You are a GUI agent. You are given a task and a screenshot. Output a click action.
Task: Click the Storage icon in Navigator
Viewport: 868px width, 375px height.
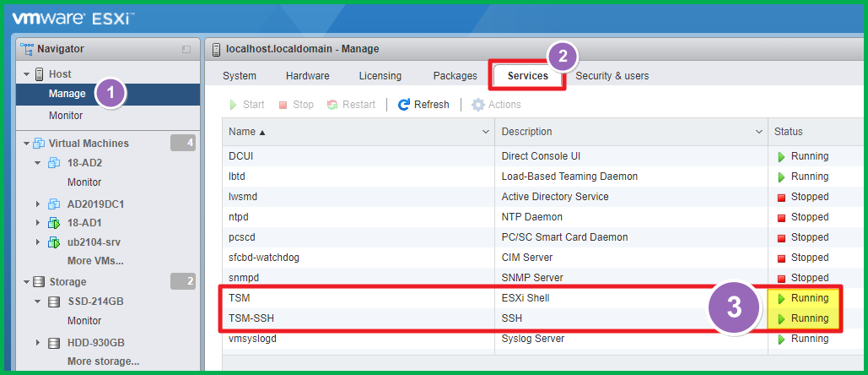tap(39, 282)
